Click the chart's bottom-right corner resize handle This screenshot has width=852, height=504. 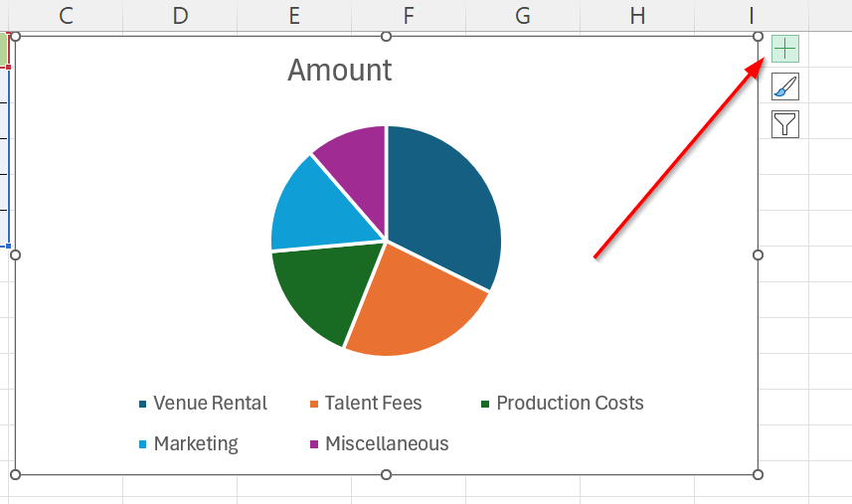tap(759, 474)
